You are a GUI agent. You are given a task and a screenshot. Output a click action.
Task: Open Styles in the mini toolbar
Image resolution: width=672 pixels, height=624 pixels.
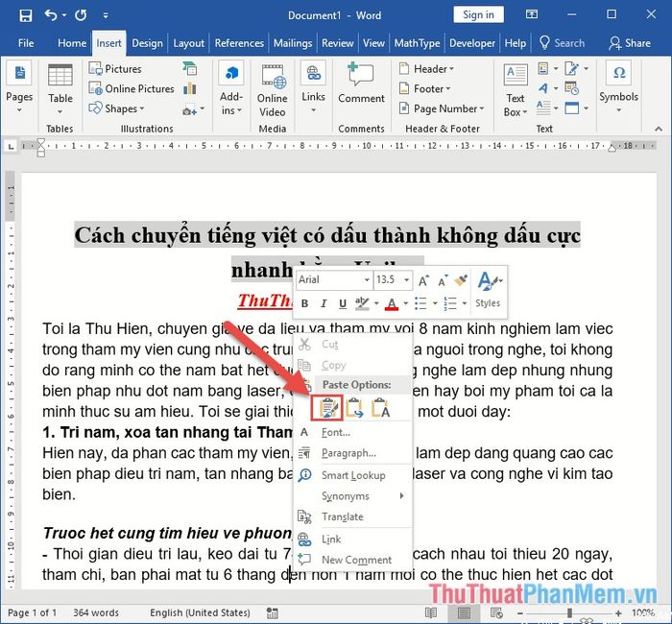(488, 291)
